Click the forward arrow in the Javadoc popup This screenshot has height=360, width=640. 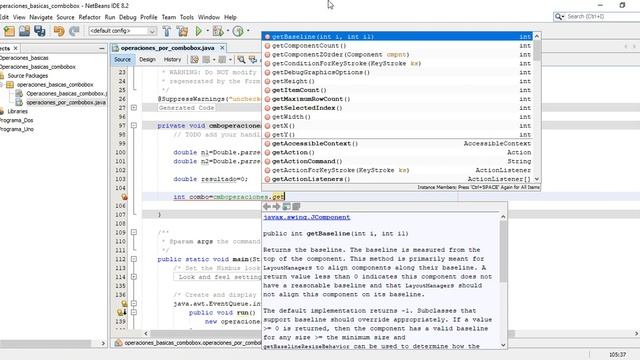pyautogui.click(x=276, y=207)
